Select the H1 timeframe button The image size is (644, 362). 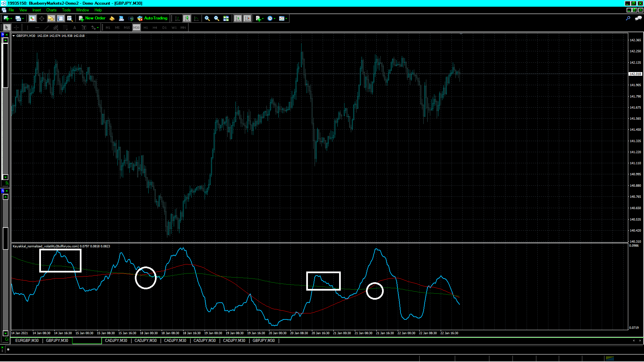[146, 27]
